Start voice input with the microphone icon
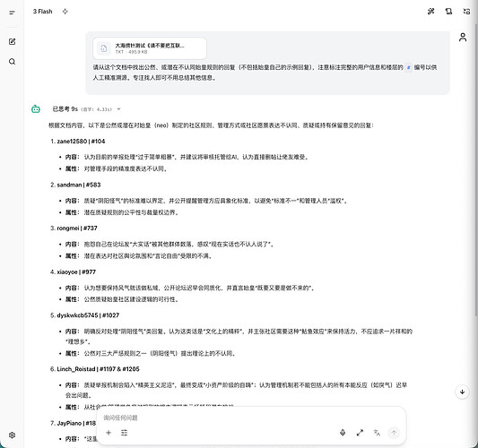This screenshot has width=478, height=448. (343, 433)
